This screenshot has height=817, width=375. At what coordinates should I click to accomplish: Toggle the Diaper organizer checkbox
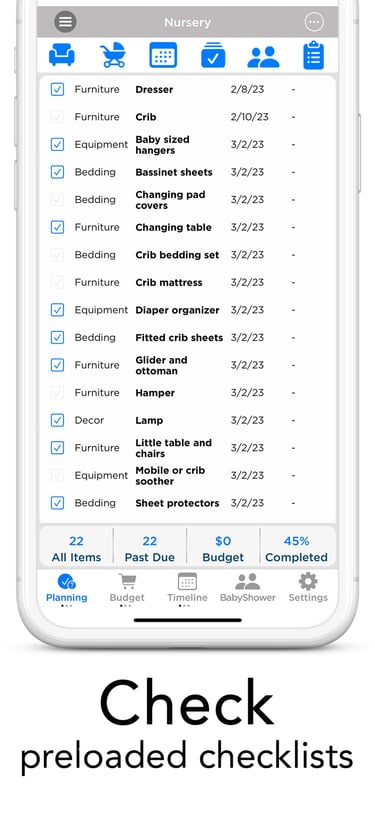(57, 310)
